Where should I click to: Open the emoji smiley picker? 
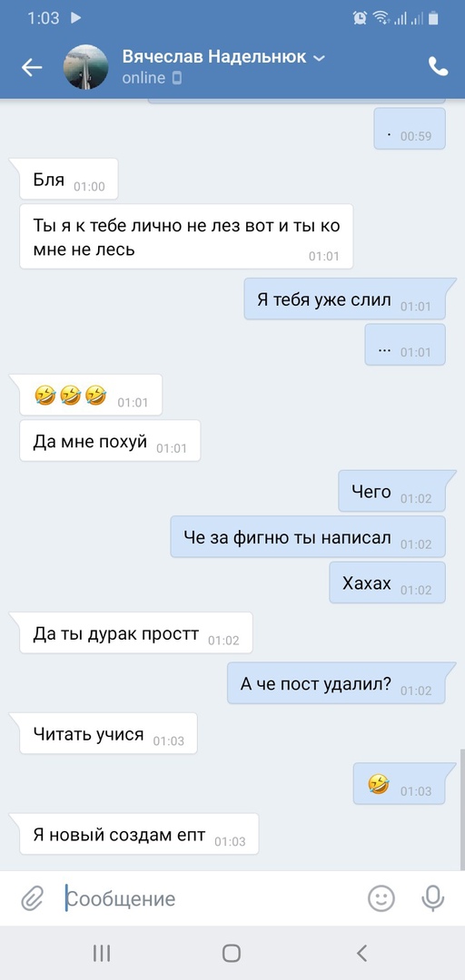(x=381, y=898)
